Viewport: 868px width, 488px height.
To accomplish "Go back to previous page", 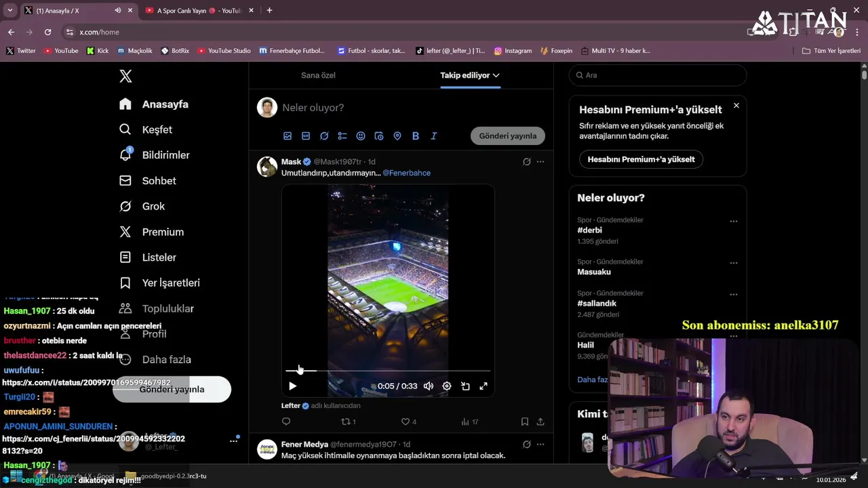I will (11, 32).
